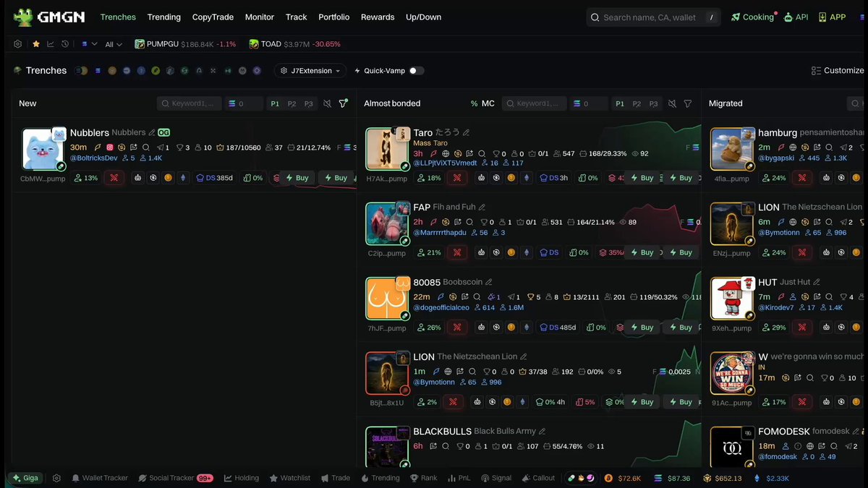Screen dimensions: 868x488
Task: Mute sound alerts in Almost bonded column
Action: pos(672,103)
